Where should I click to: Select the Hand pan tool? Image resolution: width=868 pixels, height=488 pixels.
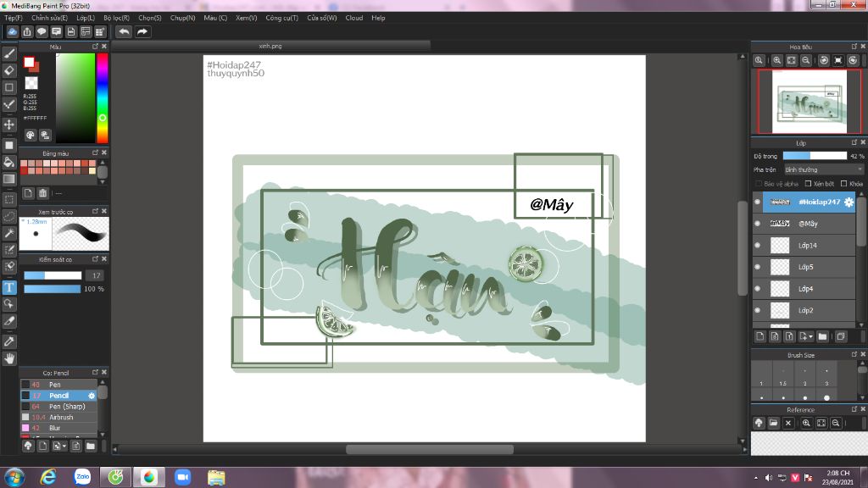9,358
